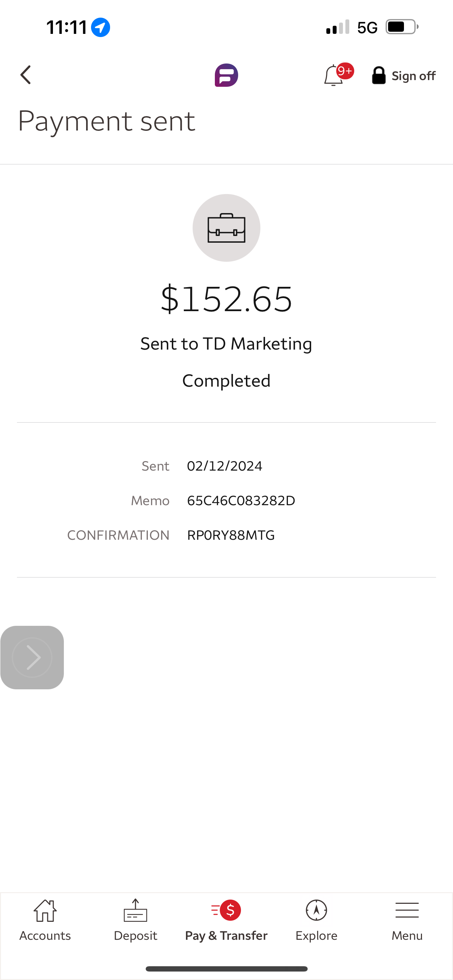Tap the battery indicator in status bar
This screenshot has width=453, height=980.
tap(401, 27)
